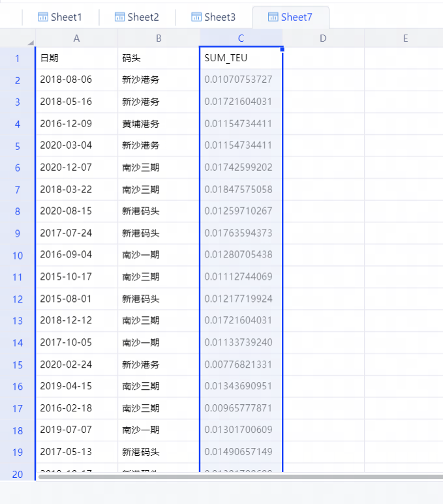Select the cell containing 2018-08-06

click(x=76, y=80)
